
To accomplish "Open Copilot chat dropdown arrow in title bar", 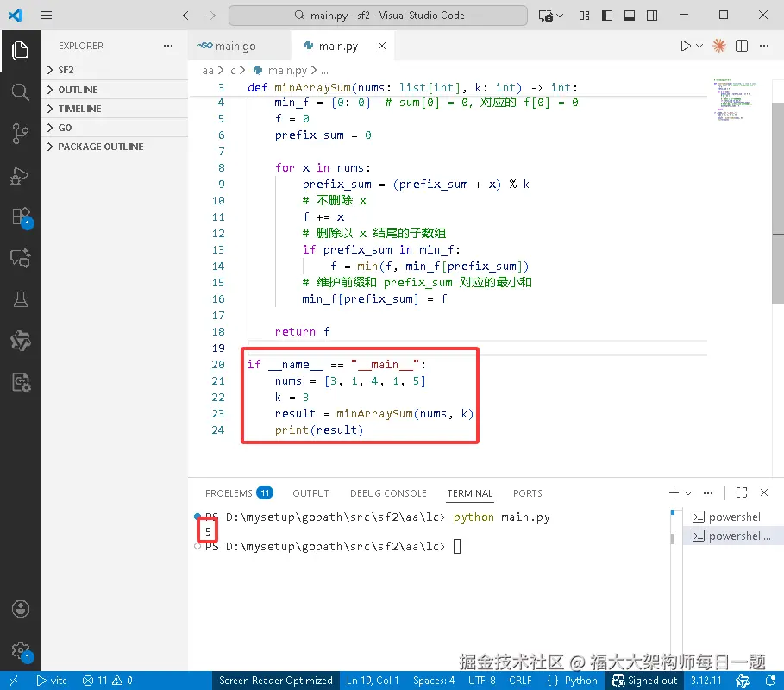I will pyautogui.click(x=560, y=16).
